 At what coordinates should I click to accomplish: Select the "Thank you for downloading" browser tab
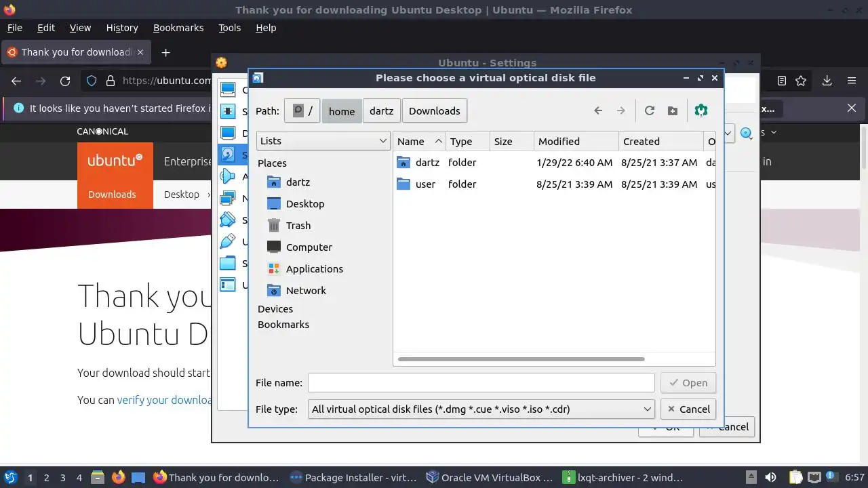pos(77,52)
